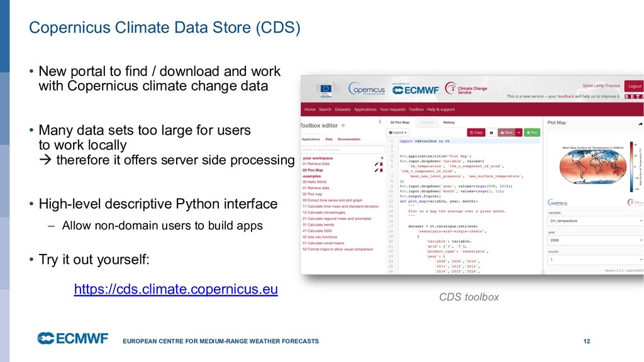Image resolution: width=644 pixels, height=362 pixels.
Task: Click the info icon beside Toolbox editor
Action: click(343, 126)
